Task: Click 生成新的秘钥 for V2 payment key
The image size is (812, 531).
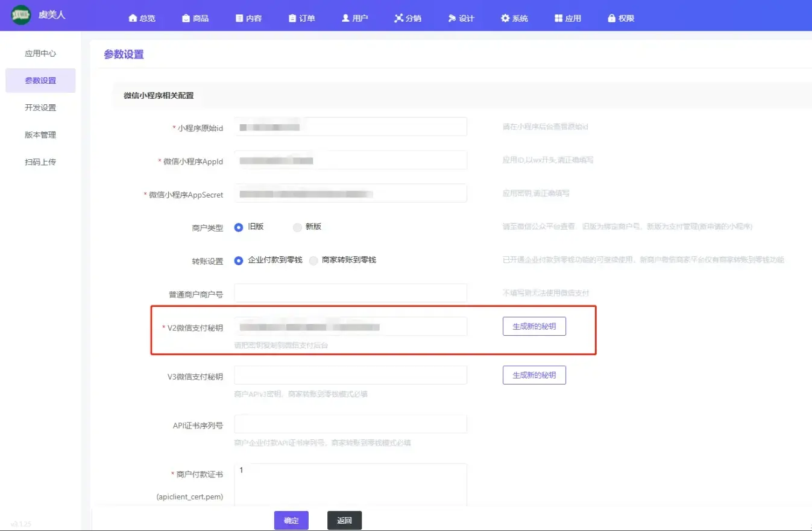Action: pyautogui.click(x=534, y=326)
